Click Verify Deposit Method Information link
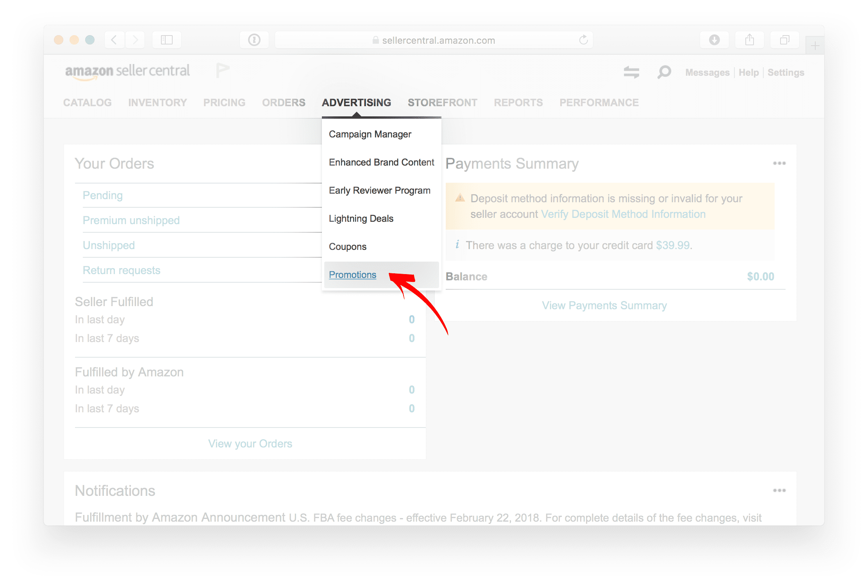 pos(623,214)
